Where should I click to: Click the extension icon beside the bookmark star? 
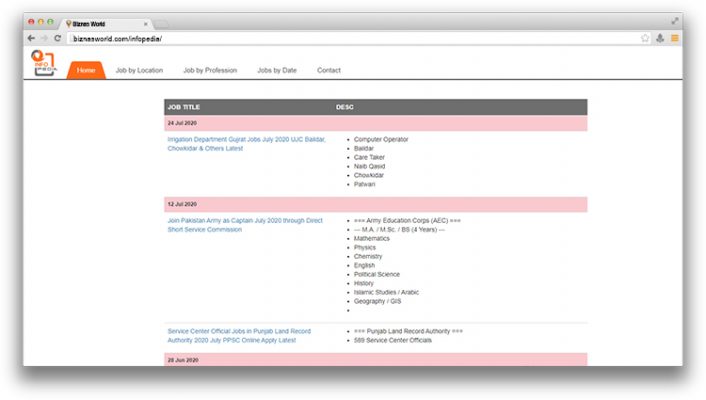point(661,38)
